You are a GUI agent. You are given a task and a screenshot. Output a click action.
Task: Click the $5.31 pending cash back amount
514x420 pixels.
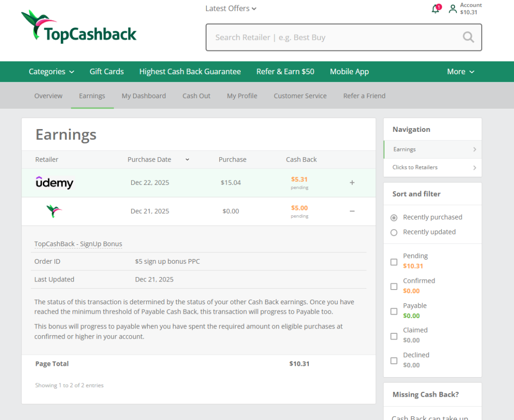(299, 180)
